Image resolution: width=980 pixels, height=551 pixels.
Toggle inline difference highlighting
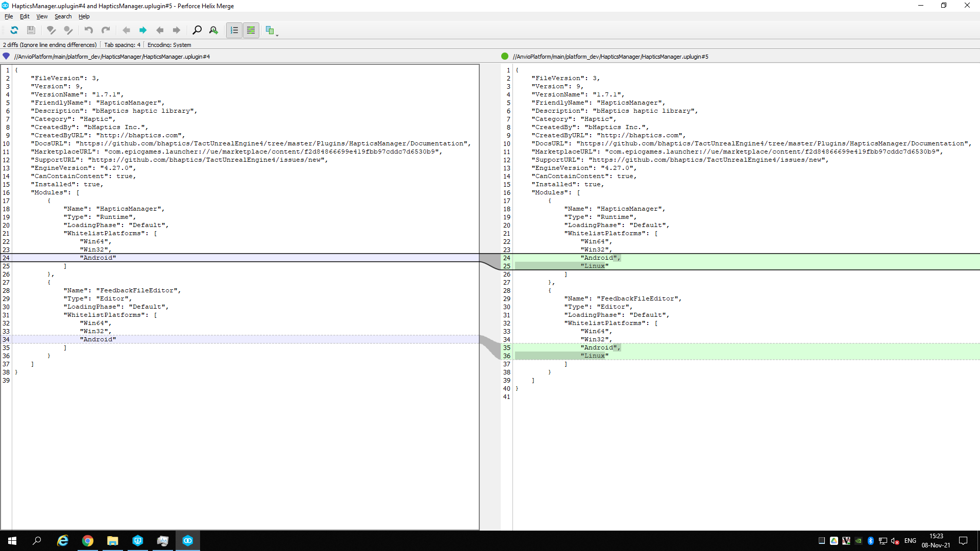pos(251,30)
